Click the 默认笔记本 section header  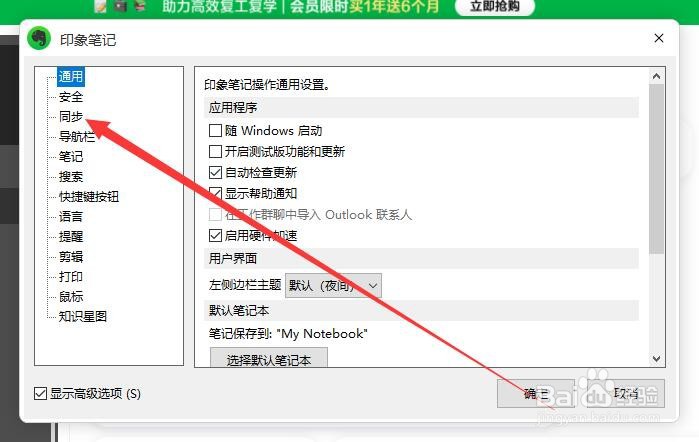pos(421,310)
